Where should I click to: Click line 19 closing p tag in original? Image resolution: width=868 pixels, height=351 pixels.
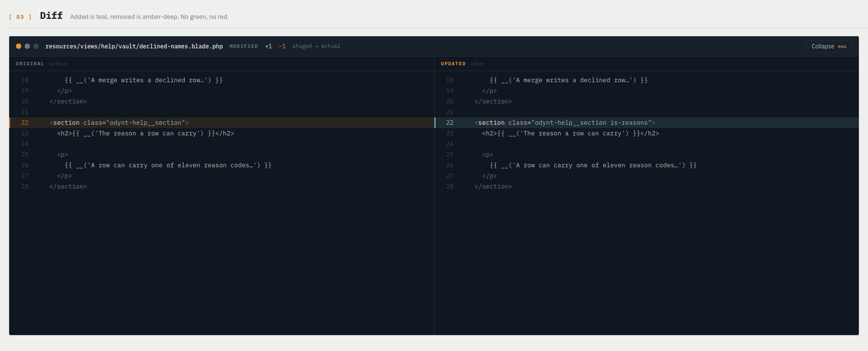click(x=64, y=91)
